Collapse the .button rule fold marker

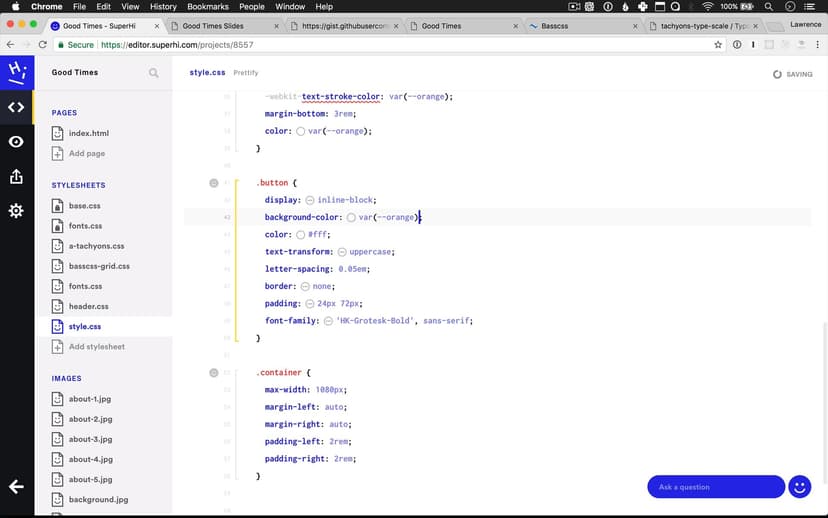point(213,183)
